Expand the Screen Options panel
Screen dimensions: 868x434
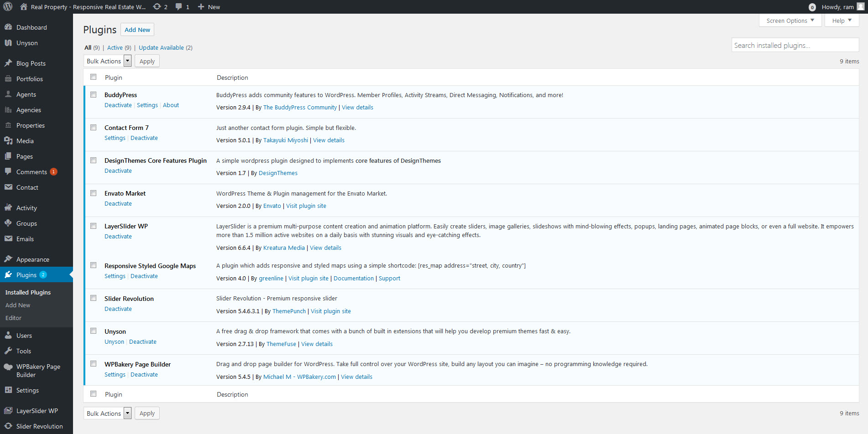point(790,21)
